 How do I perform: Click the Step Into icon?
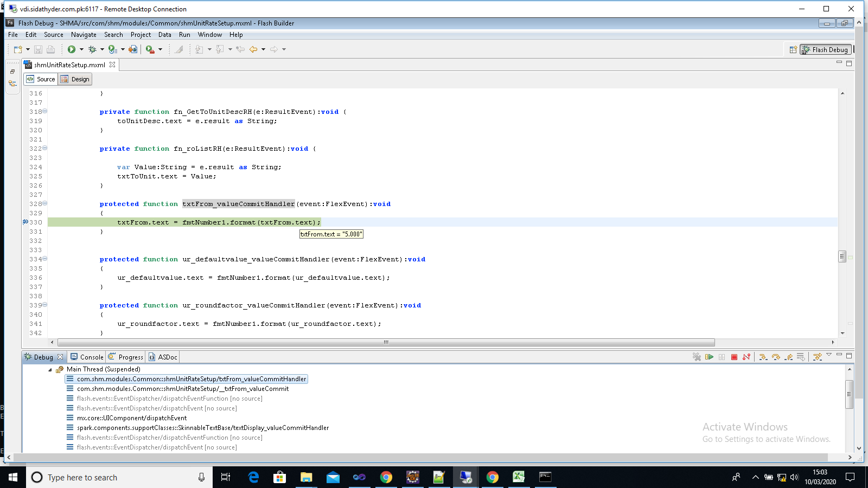[x=763, y=357]
